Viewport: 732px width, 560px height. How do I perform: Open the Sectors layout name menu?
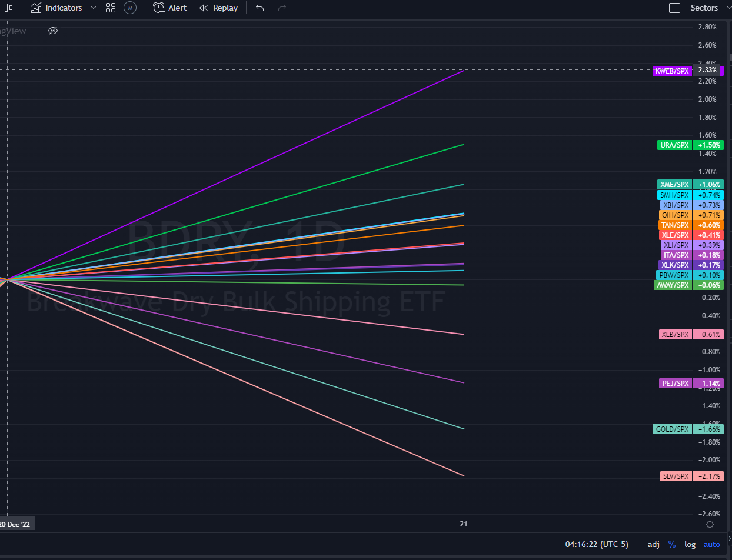(704, 8)
